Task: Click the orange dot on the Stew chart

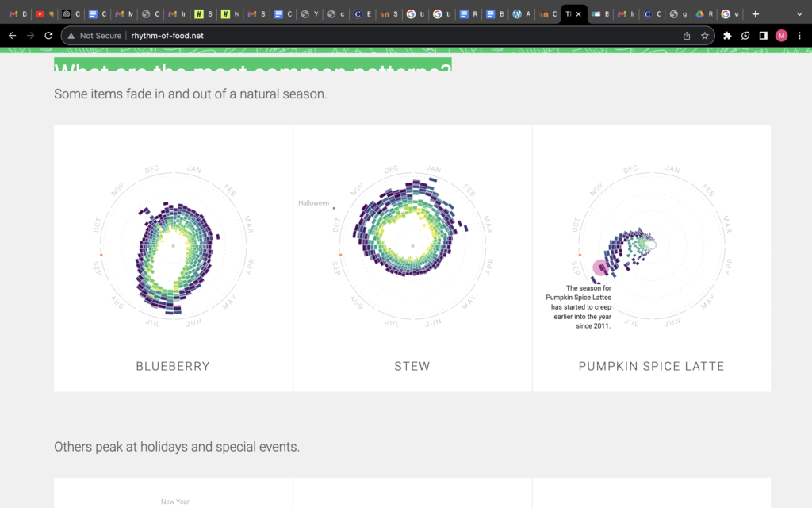Action: click(x=340, y=255)
